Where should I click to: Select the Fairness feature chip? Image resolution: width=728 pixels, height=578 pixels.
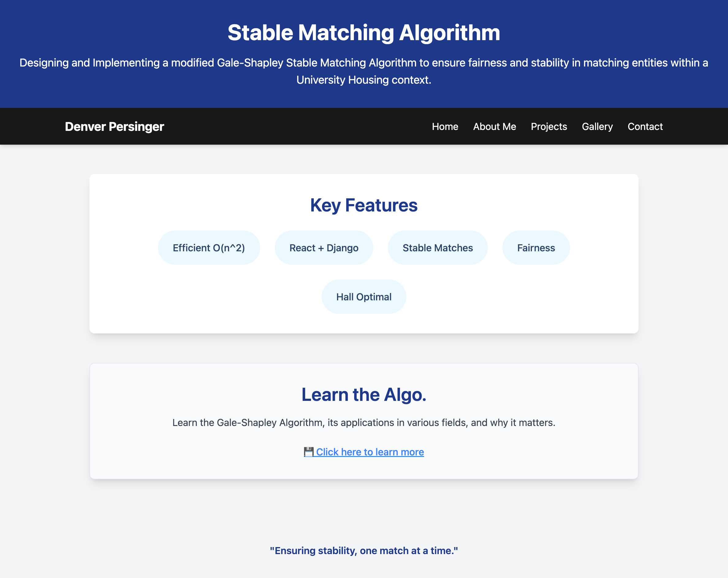click(x=536, y=247)
